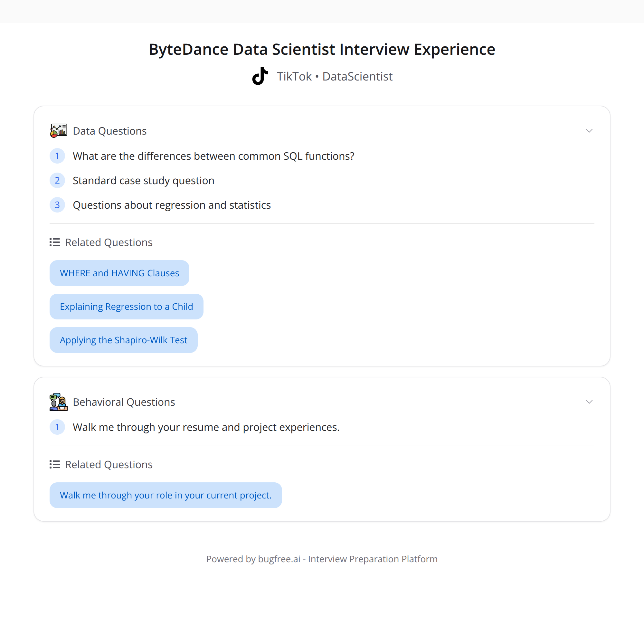The width and height of the screenshot is (644, 644).
Task: Click number badge 3 beside regression question
Action: 57,205
